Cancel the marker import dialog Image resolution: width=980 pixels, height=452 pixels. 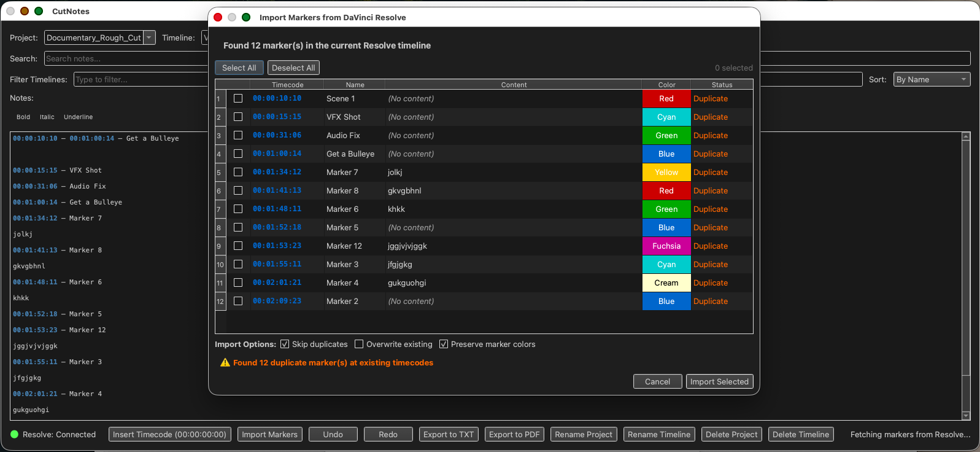pos(657,381)
